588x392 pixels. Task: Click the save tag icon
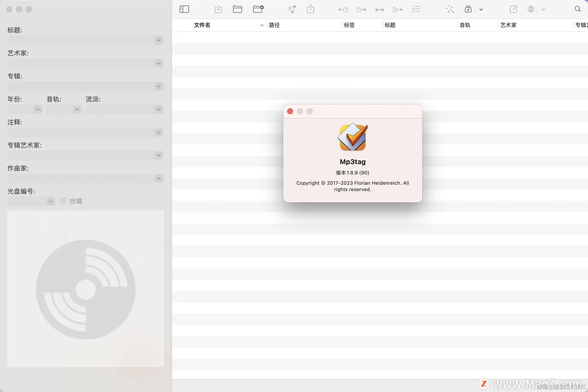[x=218, y=9]
